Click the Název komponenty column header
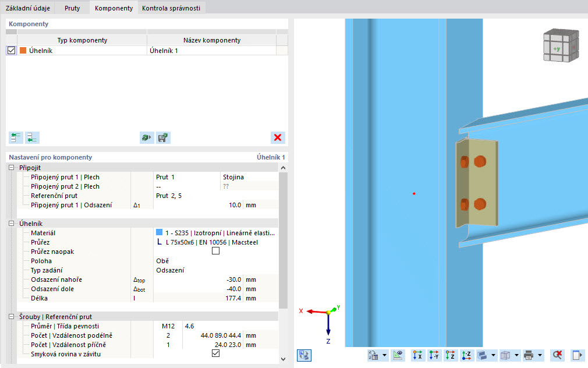This screenshot has width=588, height=368. coord(211,40)
